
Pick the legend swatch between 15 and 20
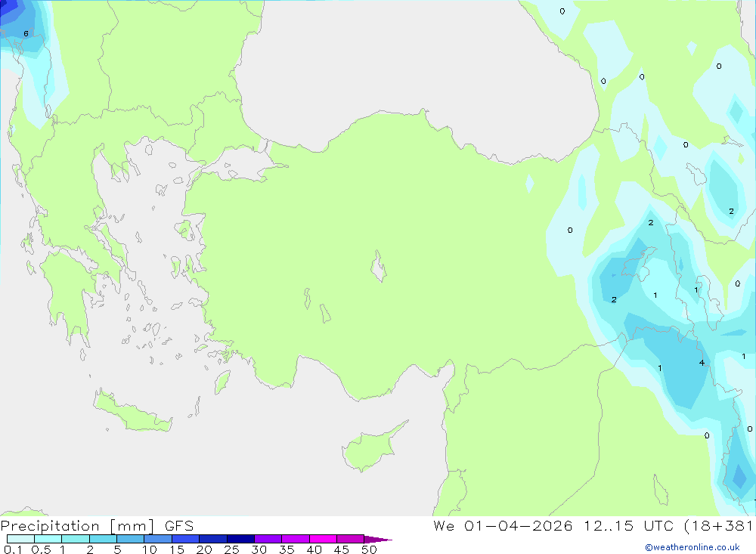click(186, 539)
